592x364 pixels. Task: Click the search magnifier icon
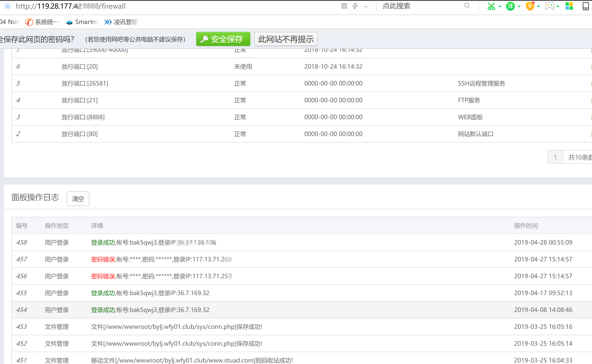point(467,6)
